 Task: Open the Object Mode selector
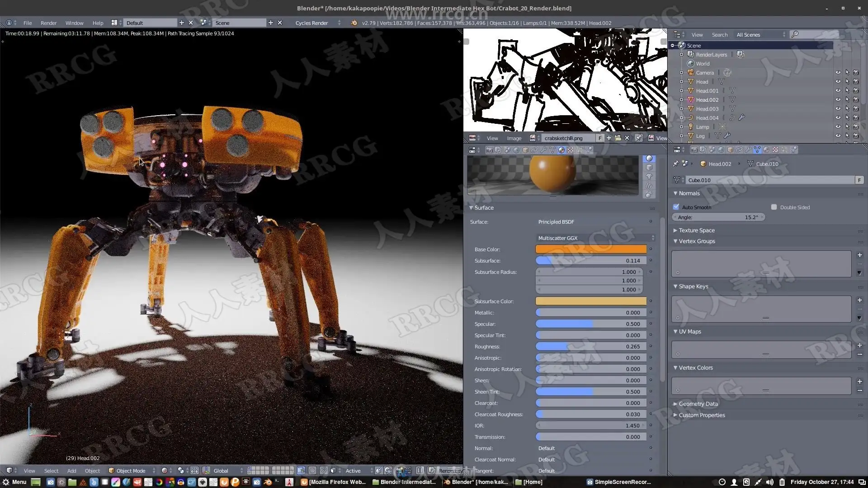pos(132,471)
